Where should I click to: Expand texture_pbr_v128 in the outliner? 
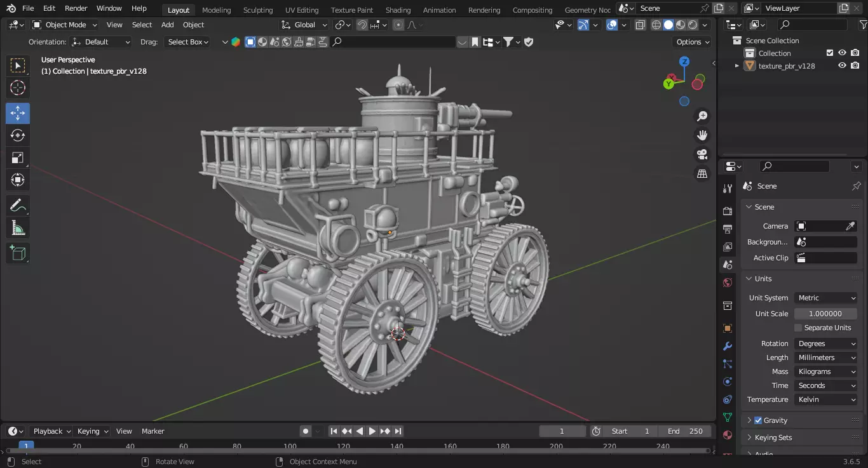pyautogui.click(x=737, y=65)
